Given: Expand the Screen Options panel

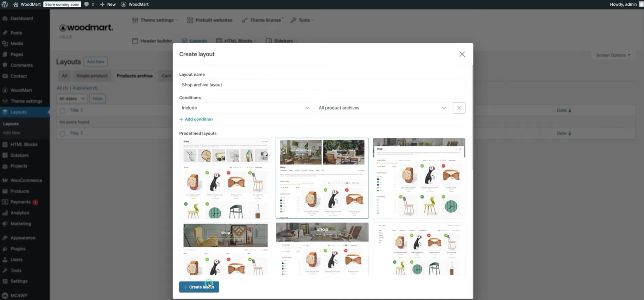Looking at the screenshot, I should coord(613,55).
